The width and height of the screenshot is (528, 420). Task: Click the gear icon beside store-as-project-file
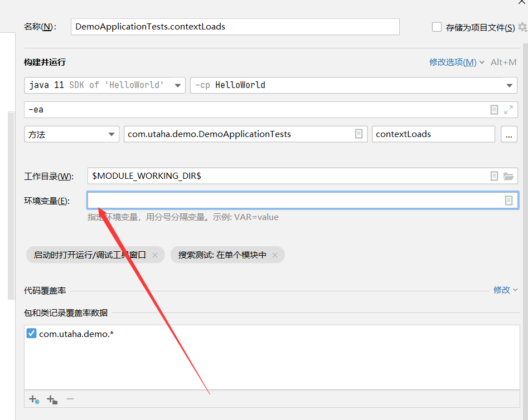click(x=523, y=27)
